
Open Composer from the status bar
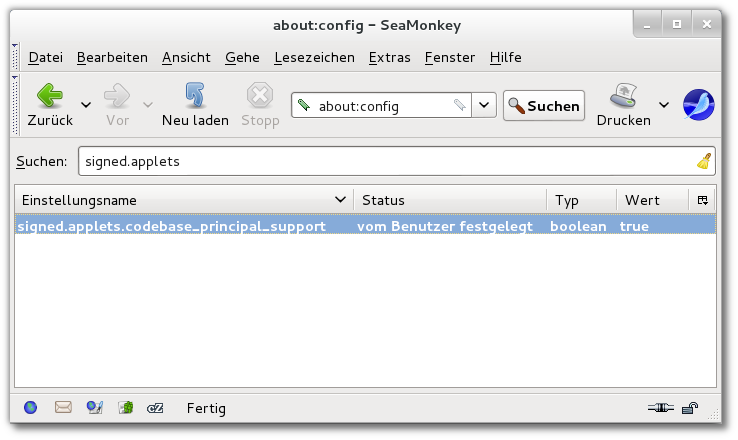(95, 408)
